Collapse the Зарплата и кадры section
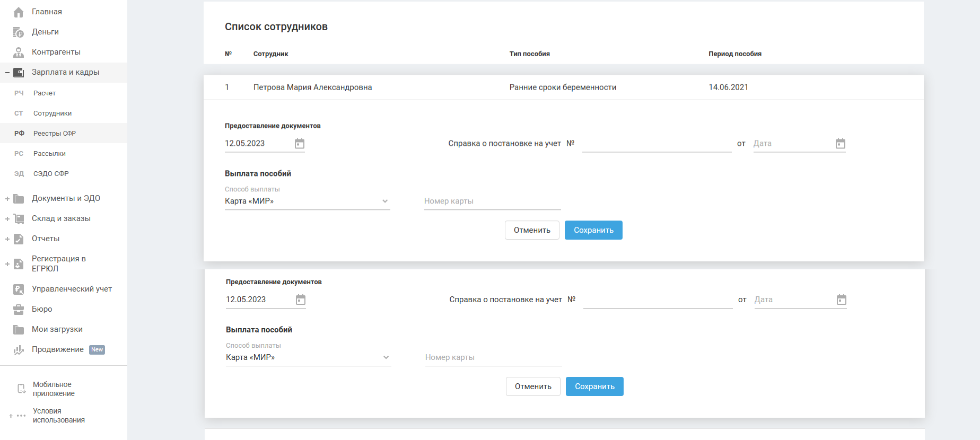The image size is (980, 440). tap(7, 73)
